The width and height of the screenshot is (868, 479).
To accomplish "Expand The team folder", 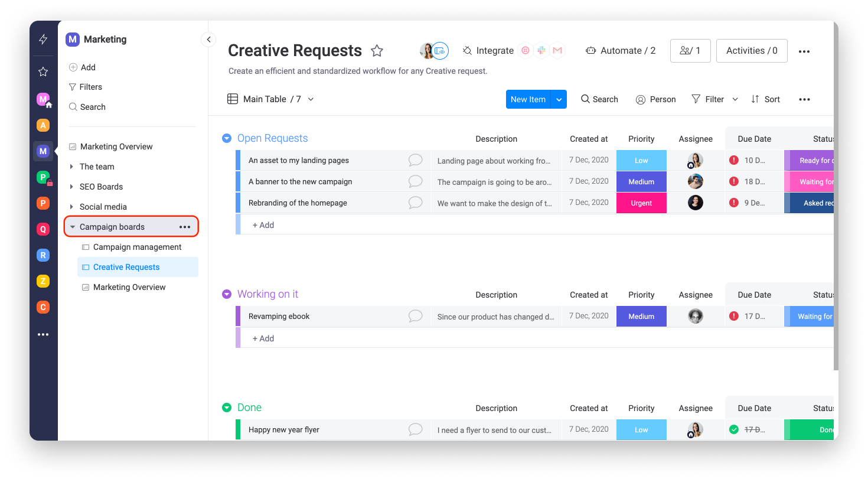I will pyautogui.click(x=71, y=167).
